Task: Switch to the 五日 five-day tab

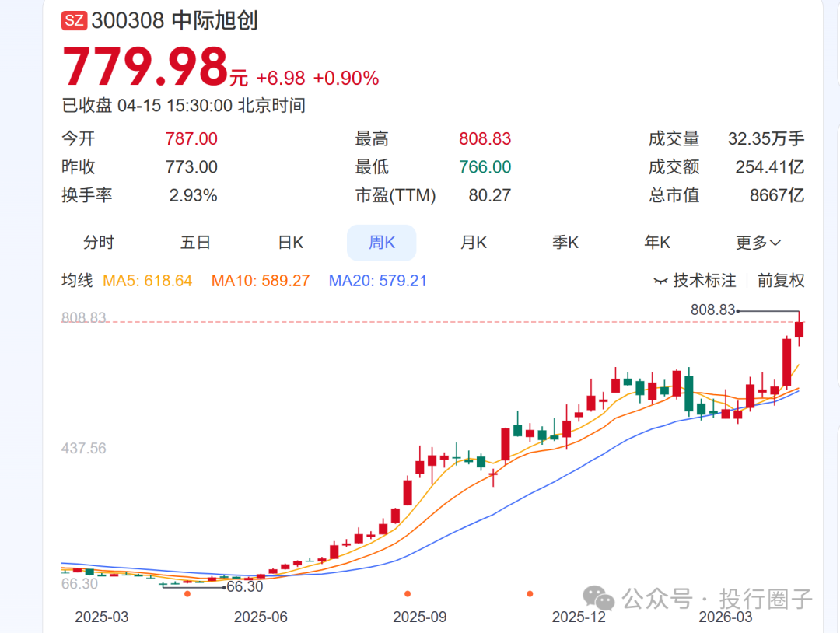Action: pos(195,242)
